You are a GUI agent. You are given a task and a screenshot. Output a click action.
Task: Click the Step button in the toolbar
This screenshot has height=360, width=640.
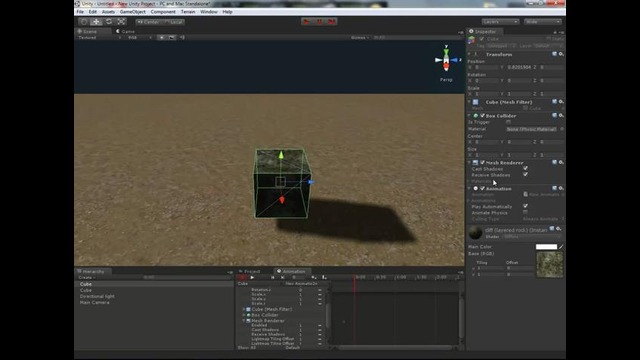(x=332, y=22)
